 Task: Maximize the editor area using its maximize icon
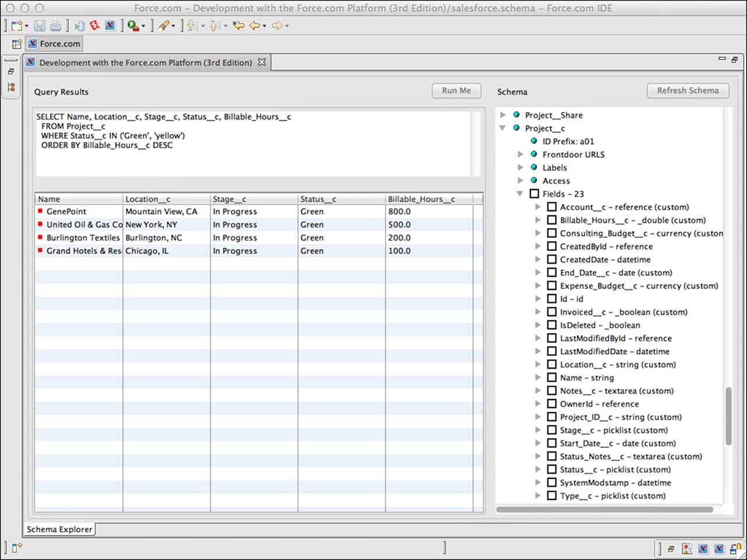(734, 60)
